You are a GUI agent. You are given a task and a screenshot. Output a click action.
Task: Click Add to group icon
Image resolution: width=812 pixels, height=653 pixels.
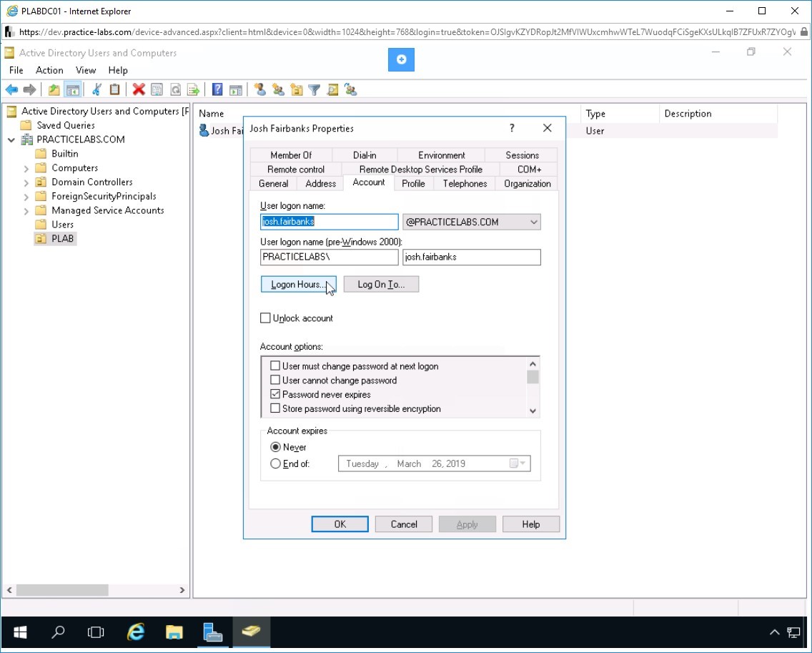350,89
